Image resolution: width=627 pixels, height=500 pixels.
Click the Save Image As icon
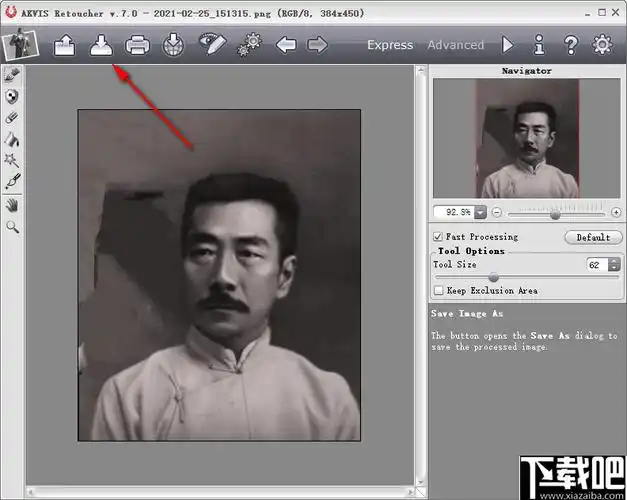coord(101,45)
